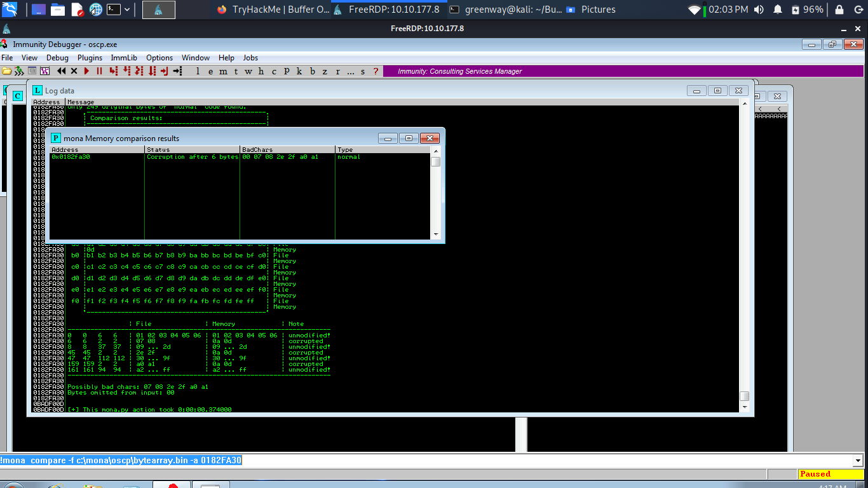Open the Plugins menu
Screen dimensions: 868x488
(90, 57)
